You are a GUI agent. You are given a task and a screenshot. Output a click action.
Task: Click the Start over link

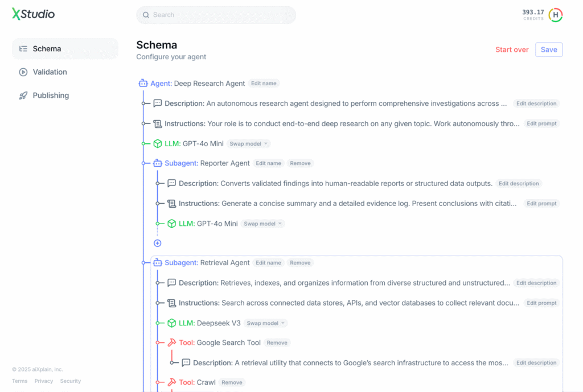(512, 49)
